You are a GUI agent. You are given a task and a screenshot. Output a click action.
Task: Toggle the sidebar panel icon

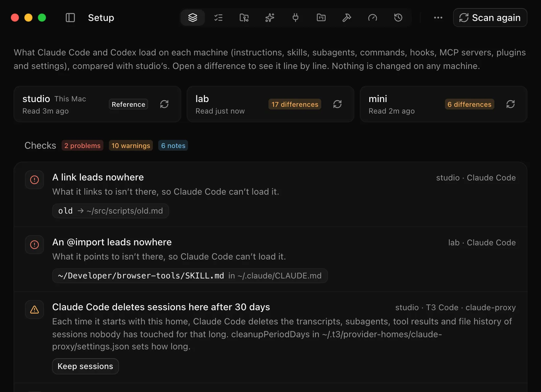(x=70, y=18)
